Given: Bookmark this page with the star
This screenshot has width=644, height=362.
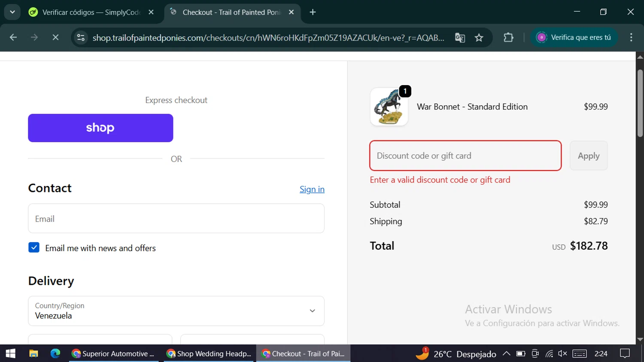Looking at the screenshot, I should tap(479, 38).
